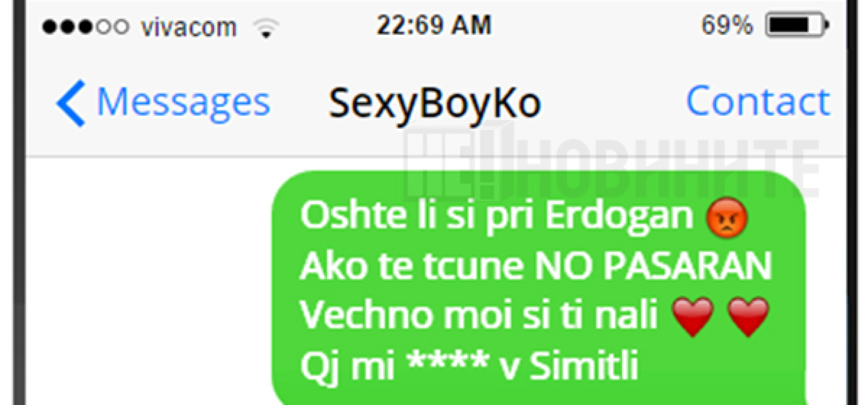Tap the Wi-Fi signal icon
The width and height of the screenshot is (868, 405).
pos(266,27)
